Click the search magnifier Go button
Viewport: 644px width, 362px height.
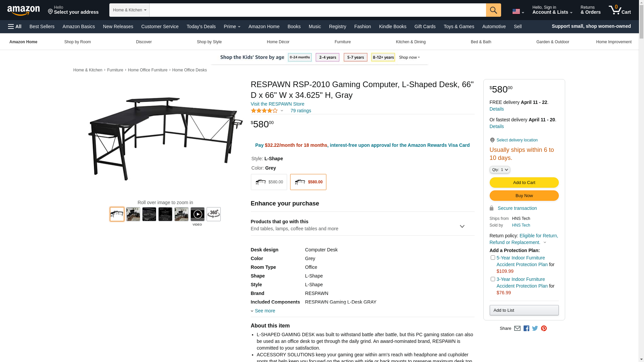(493, 10)
